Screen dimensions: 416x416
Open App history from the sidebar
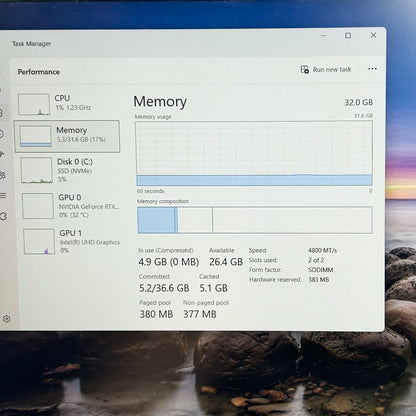(1, 134)
